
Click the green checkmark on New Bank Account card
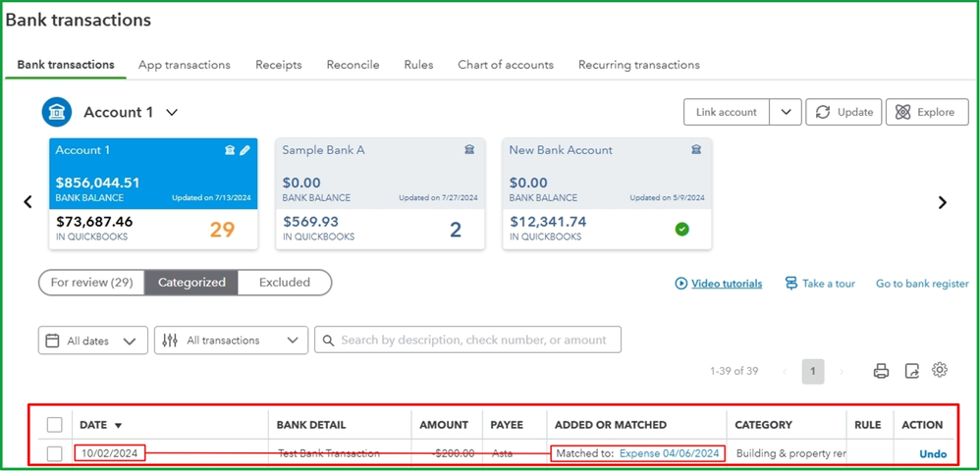(x=681, y=230)
